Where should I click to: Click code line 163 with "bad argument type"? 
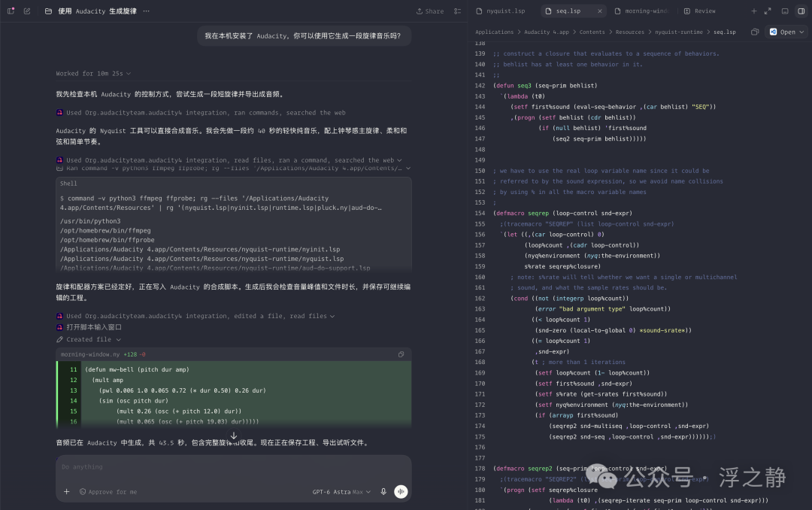(x=603, y=309)
